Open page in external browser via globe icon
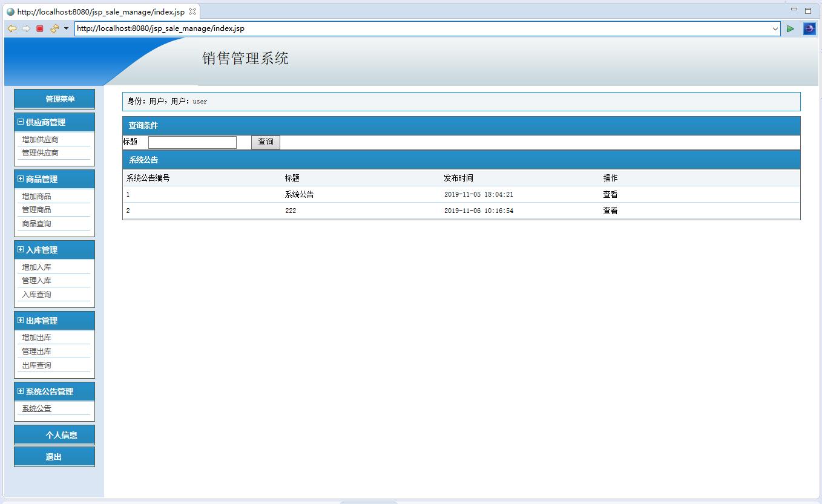The width and height of the screenshot is (822, 504). click(809, 28)
